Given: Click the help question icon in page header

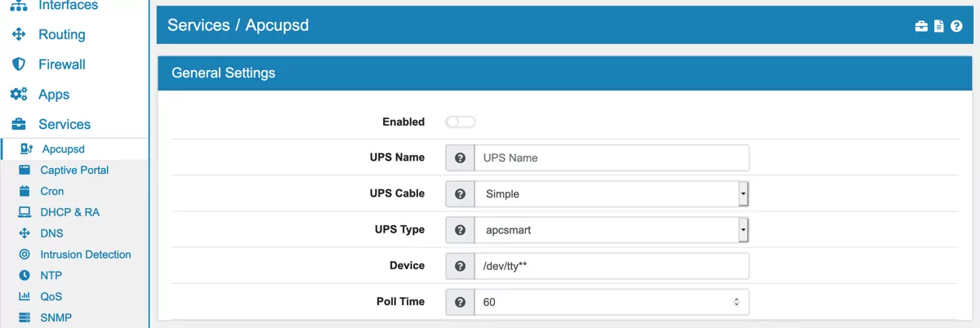Looking at the screenshot, I should [x=956, y=26].
